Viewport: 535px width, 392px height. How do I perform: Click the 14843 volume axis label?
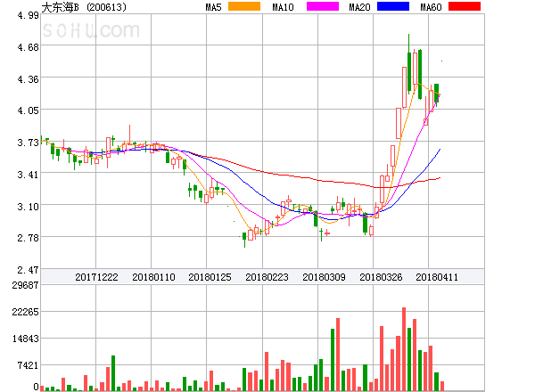click(25, 339)
